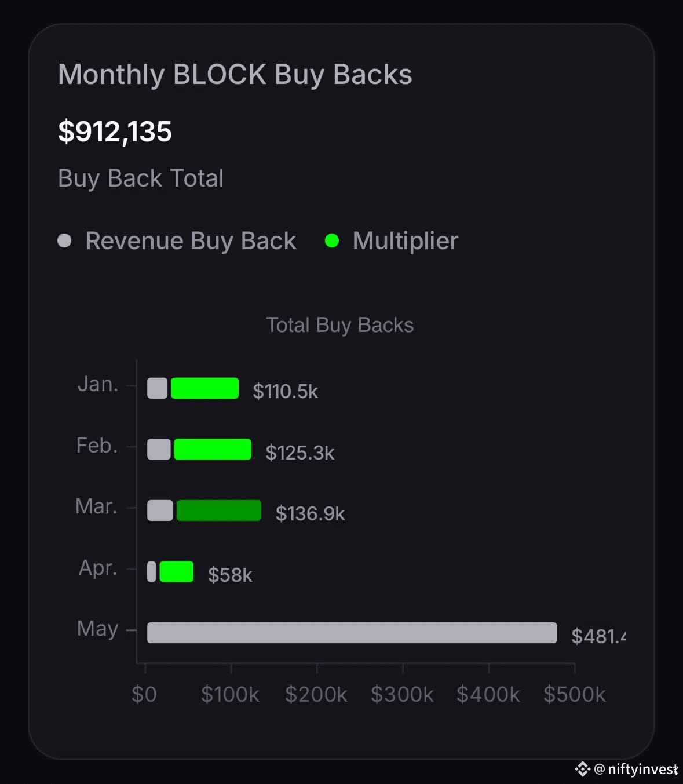Image resolution: width=683 pixels, height=784 pixels.
Task: Toggle the green Multiplier legend dot
Action: 331,240
